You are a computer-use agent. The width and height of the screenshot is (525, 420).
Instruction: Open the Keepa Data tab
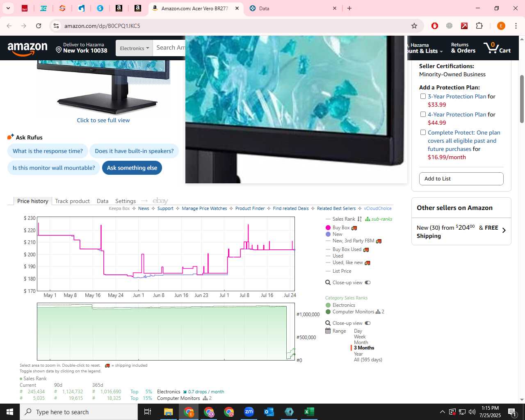[x=103, y=201]
